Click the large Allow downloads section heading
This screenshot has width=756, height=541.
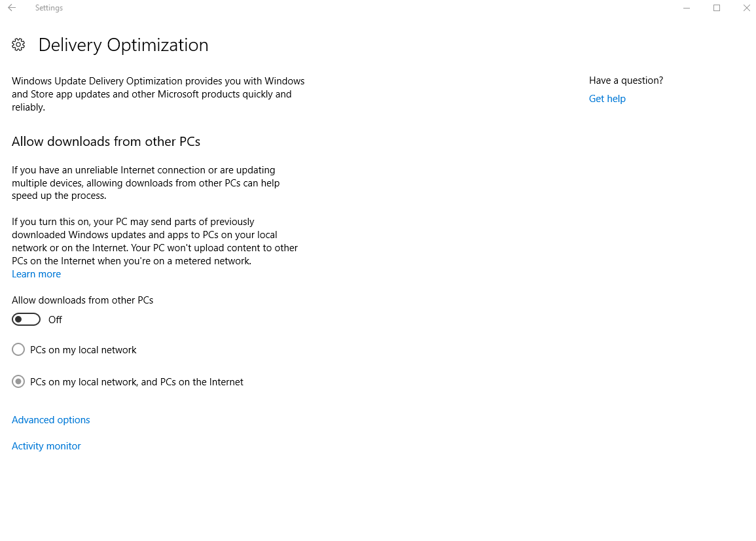(x=106, y=141)
